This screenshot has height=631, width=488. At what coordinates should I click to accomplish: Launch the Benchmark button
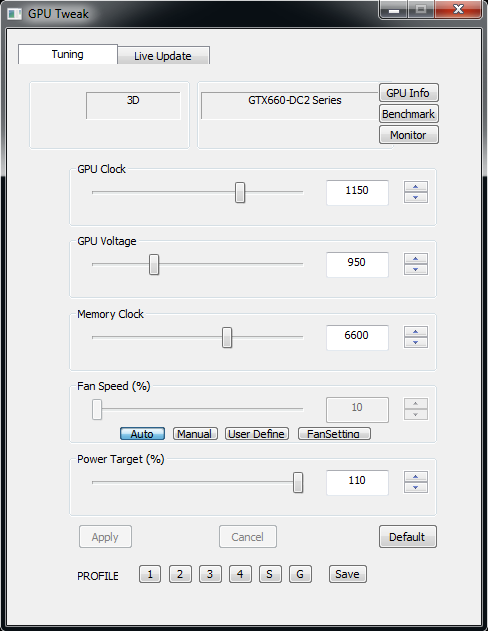[x=408, y=114]
